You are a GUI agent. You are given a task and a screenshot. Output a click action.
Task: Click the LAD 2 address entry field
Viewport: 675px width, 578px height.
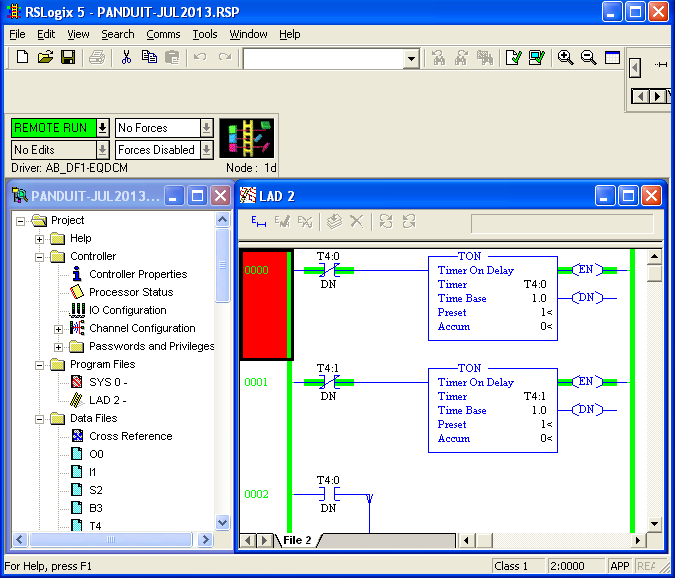[562, 224]
